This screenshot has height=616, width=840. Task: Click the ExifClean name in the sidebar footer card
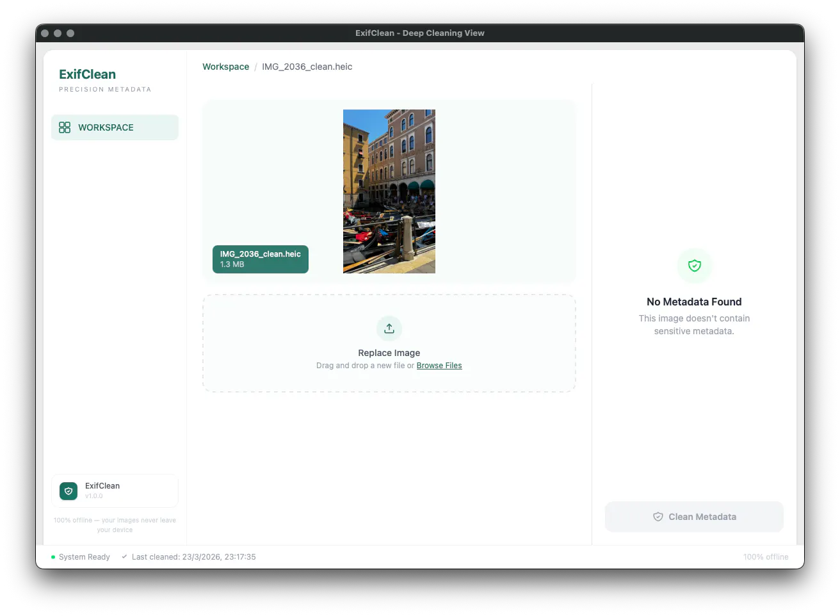(x=102, y=486)
